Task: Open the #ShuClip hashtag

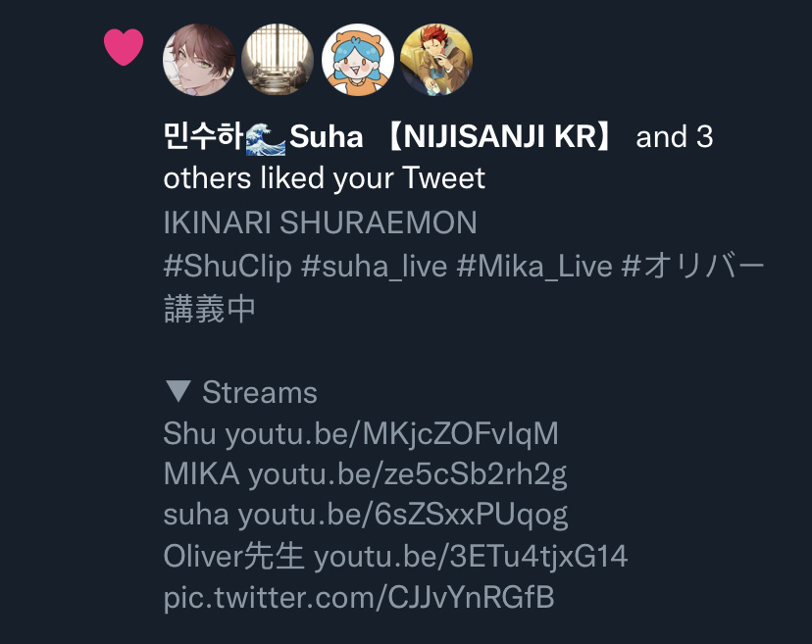Action: pyautogui.click(x=228, y=267)
